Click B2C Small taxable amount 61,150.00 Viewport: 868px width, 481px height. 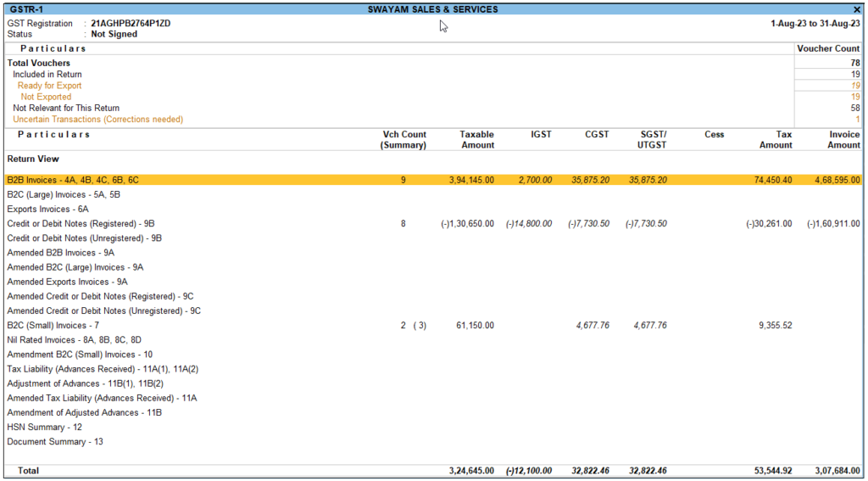(x=475, y=325)
